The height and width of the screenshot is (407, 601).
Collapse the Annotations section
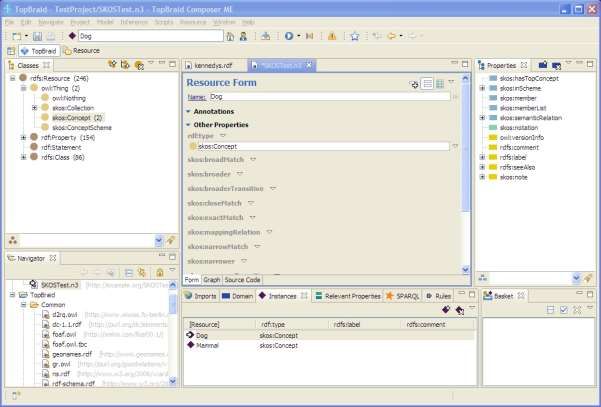pyautogui.click(x=188, y=112)
